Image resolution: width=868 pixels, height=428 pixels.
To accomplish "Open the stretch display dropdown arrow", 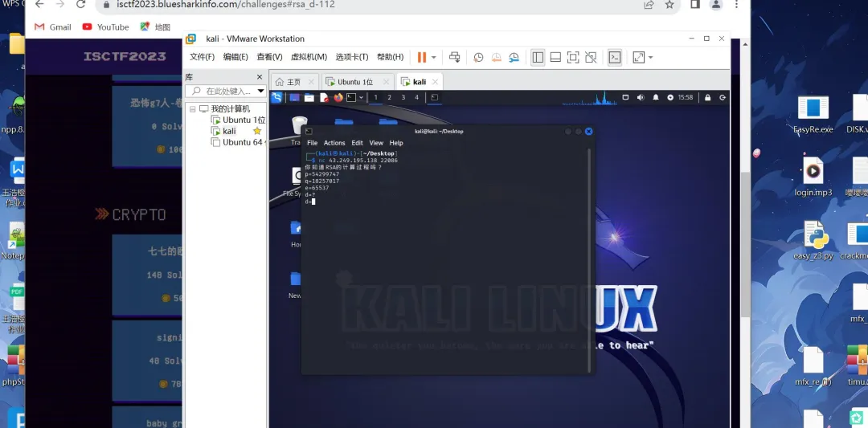I will (650, 58).
